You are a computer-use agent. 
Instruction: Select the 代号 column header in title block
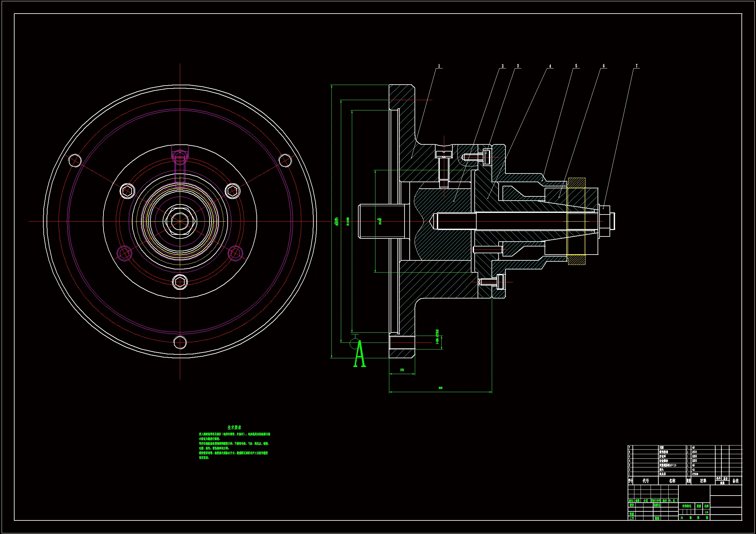coord(646,481)
